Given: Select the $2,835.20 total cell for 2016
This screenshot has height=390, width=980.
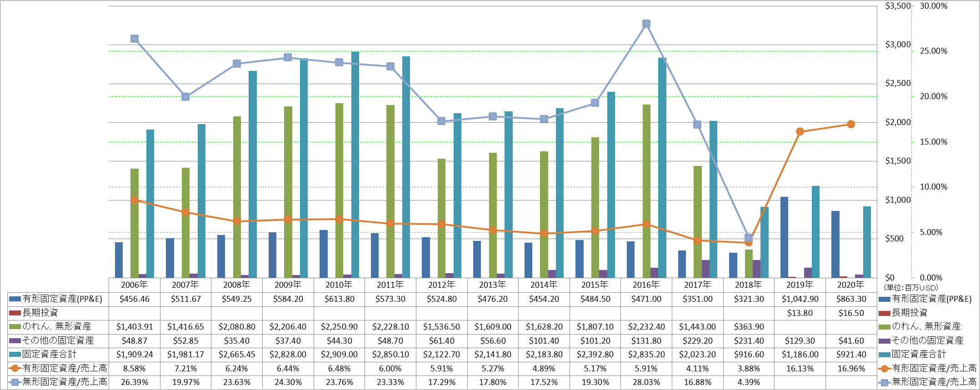Looking at the screenshot, I should (646, 355).
